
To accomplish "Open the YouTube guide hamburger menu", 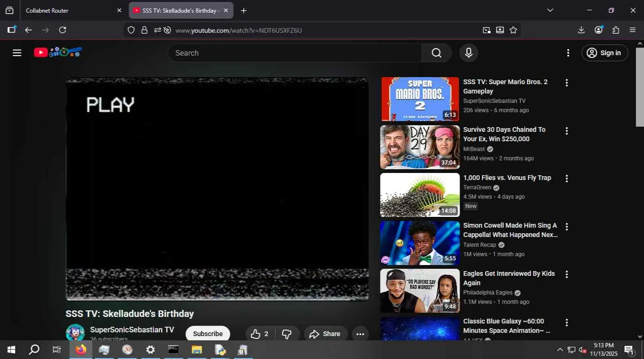I will click(17, 53).
